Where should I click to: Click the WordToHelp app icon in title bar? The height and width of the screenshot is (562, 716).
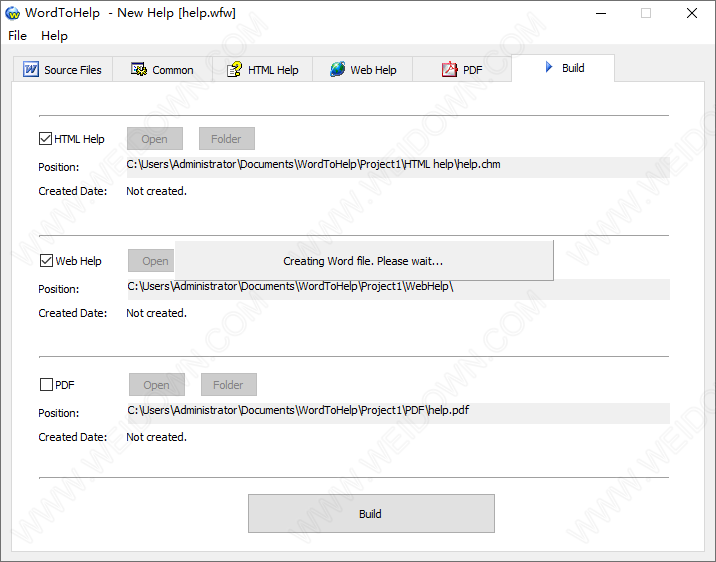coord(12,13)
